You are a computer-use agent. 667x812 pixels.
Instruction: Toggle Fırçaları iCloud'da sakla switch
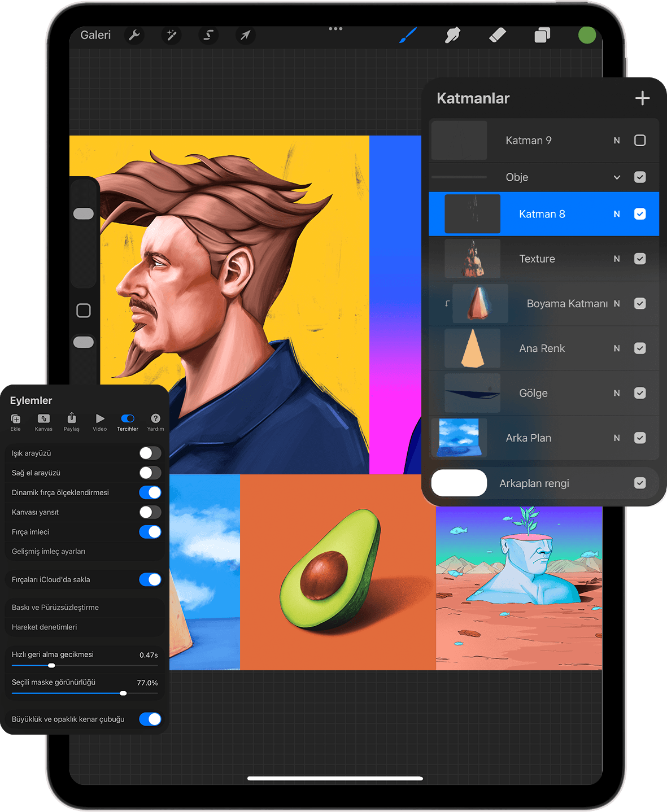point(150,579)
